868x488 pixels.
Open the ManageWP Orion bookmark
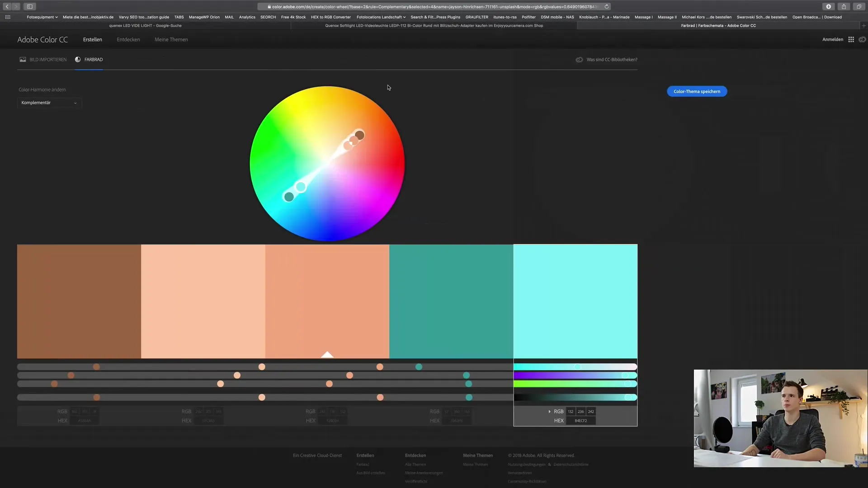[204, 17]
